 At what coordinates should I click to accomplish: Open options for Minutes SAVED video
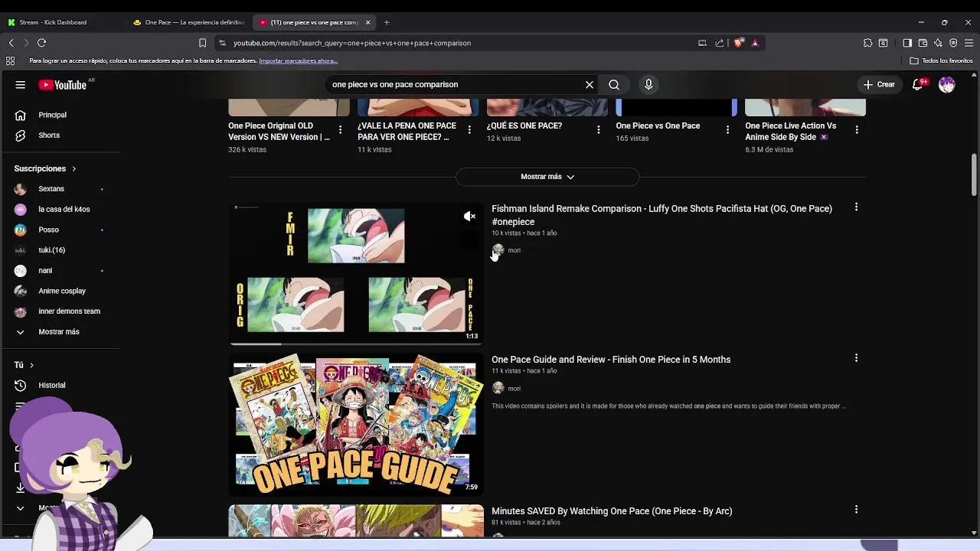(856, 509)
